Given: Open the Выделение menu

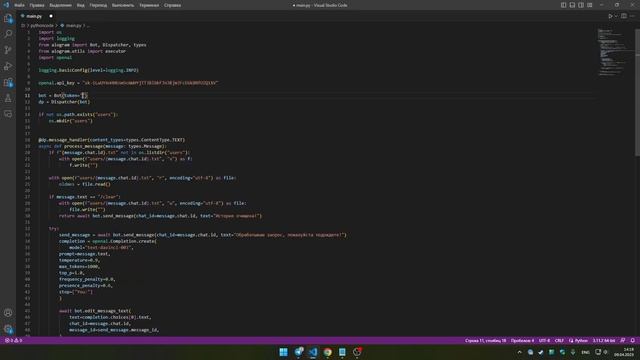Looking at the screenshot, I should pyautogui.click(x=60, y=5).
